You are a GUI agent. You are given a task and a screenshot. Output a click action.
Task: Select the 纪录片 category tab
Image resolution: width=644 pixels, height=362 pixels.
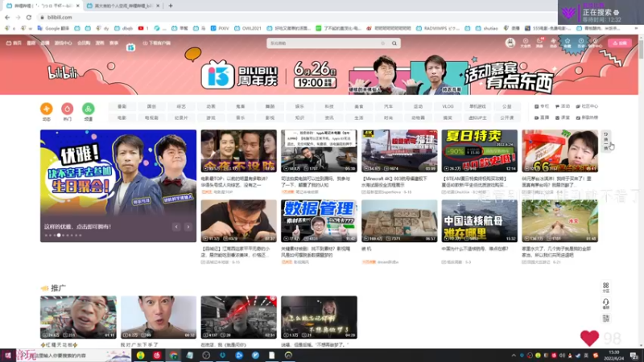click(x=181, y=117)
